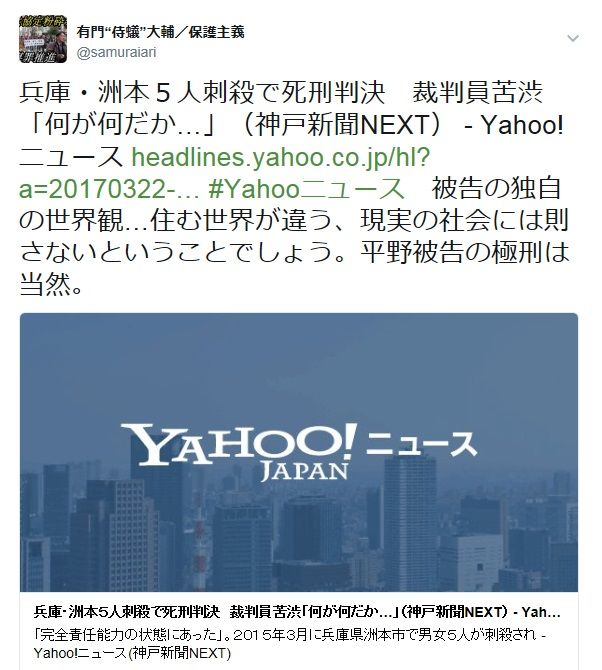The width and height of the screenshot is (602, 670).
Task: Click the card description 「完全責任能力の状態にあった」
Action: click(x=132, y=635)
